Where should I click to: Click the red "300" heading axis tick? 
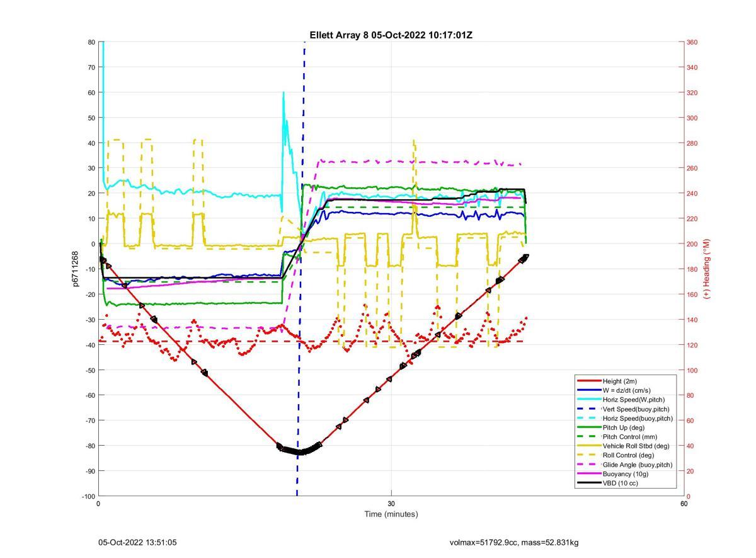click(692, 118)
